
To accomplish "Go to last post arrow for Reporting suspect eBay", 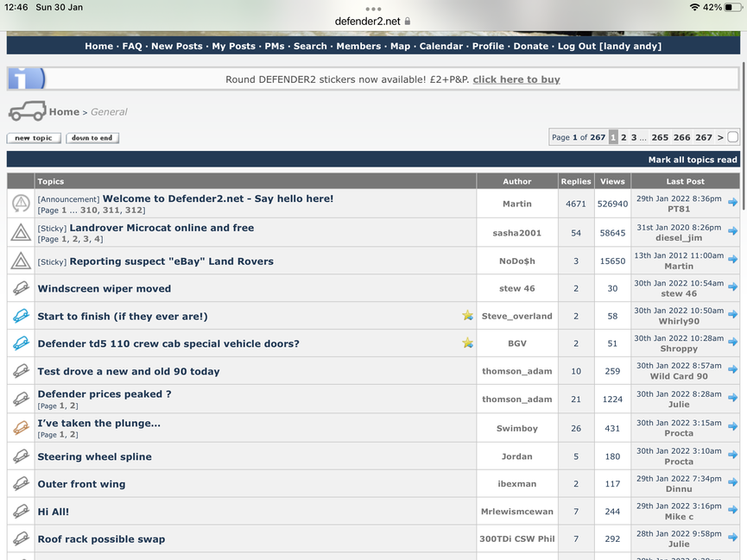I will (x=732, y=260).
